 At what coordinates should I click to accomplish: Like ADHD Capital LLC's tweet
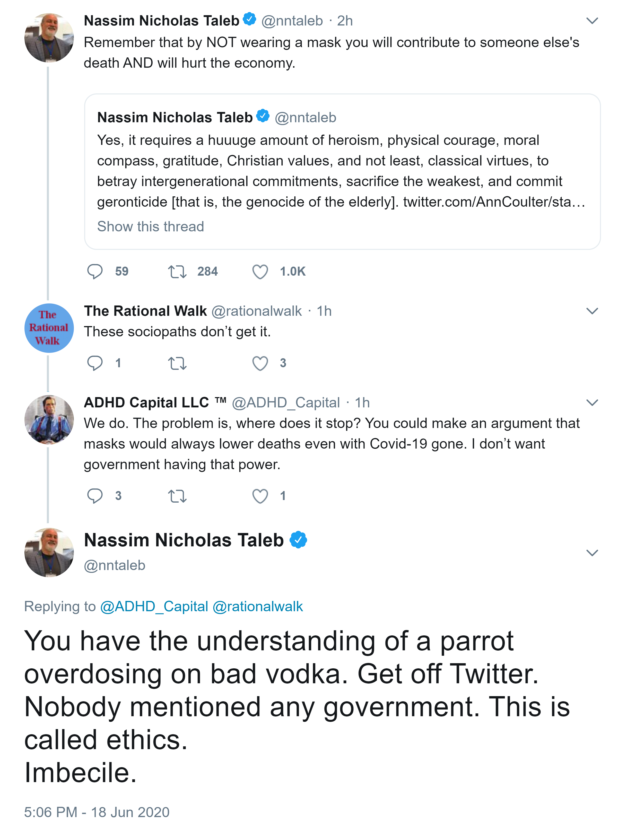coord(260,496)
